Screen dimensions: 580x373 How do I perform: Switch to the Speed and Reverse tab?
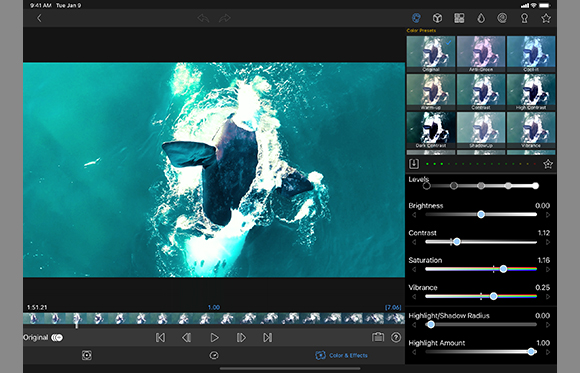[214, 355]
